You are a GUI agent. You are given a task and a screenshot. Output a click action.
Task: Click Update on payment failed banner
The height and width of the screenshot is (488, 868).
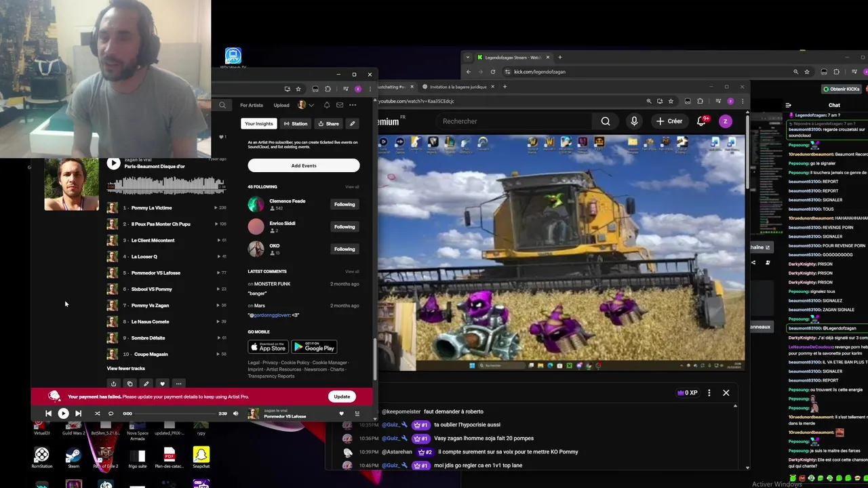[x=342, y=396]
